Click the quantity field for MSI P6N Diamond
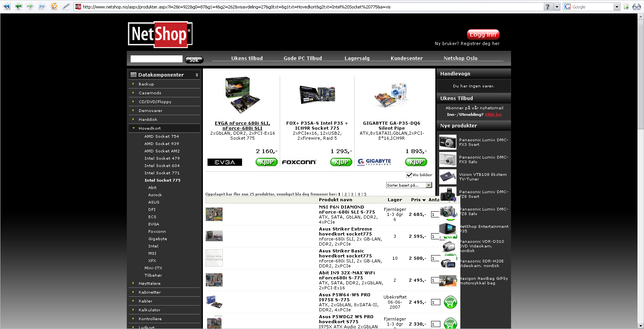This screenshot has width=644, height=329. (x=435, y=214)
